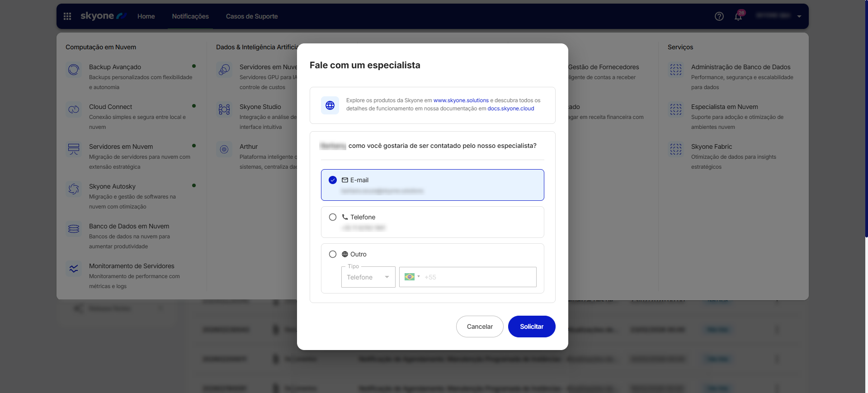Screen dimensions: 868x393
Task: Click the Skyone Fabric service icon
Action: click(x=675, y=149)
